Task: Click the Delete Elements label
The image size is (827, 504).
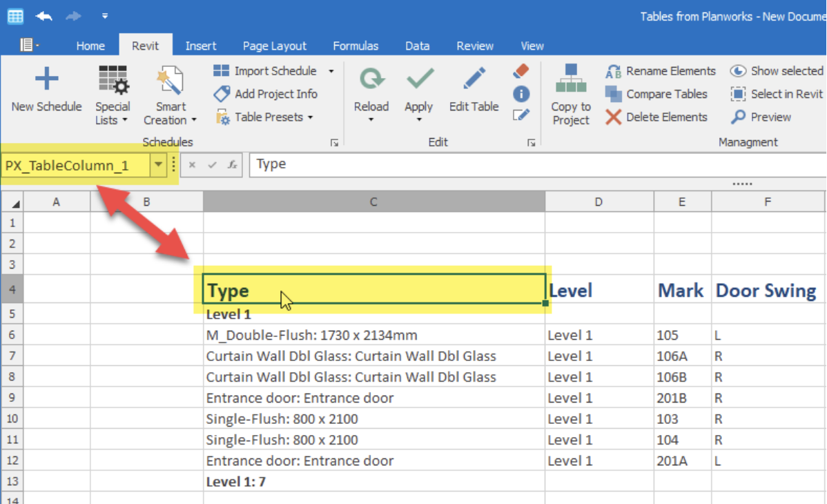Action: click(x=667, y=117)
